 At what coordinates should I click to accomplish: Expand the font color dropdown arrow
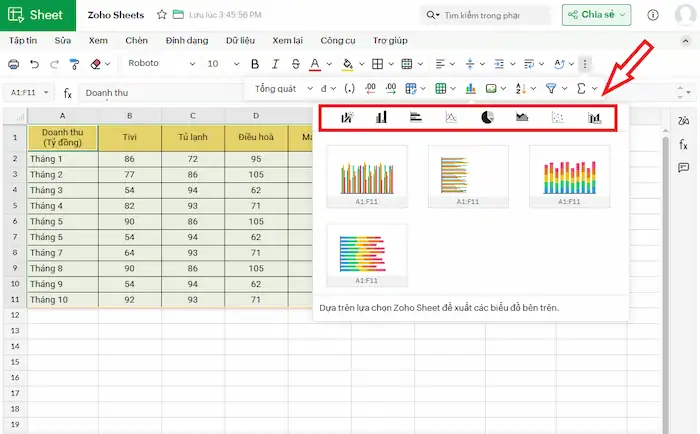point(329,64)
